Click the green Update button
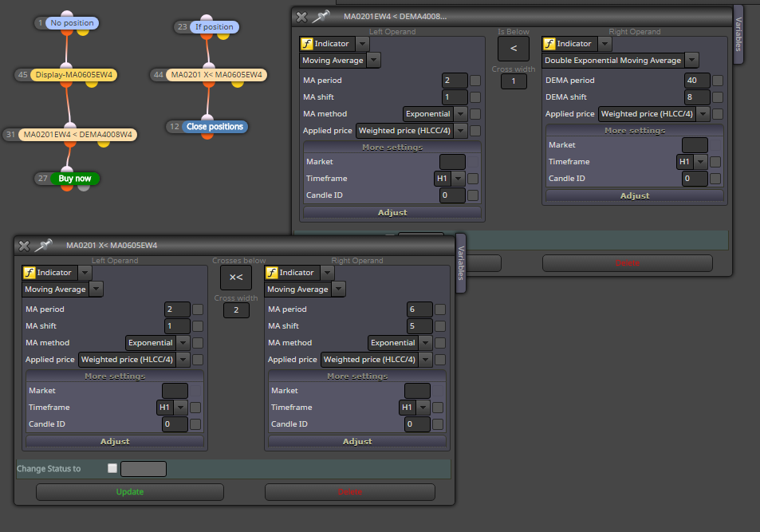The image size is (760, 532). coord(130,492)
